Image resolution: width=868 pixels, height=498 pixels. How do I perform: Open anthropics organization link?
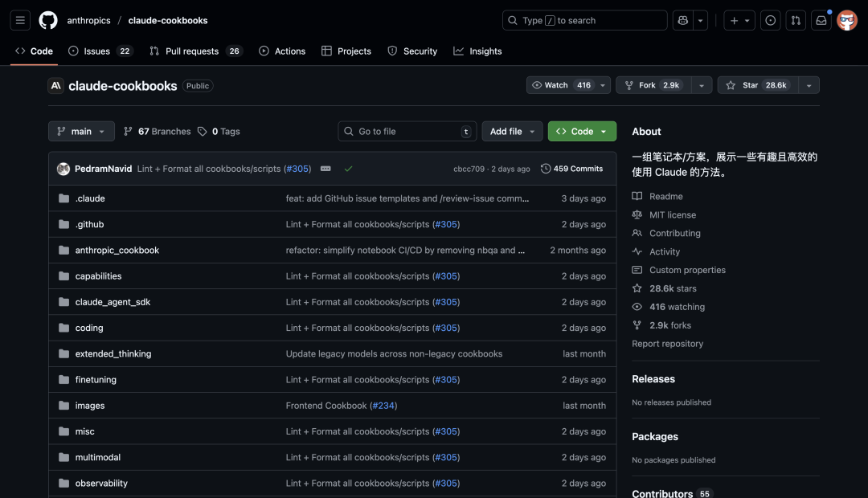coord(88,20)
